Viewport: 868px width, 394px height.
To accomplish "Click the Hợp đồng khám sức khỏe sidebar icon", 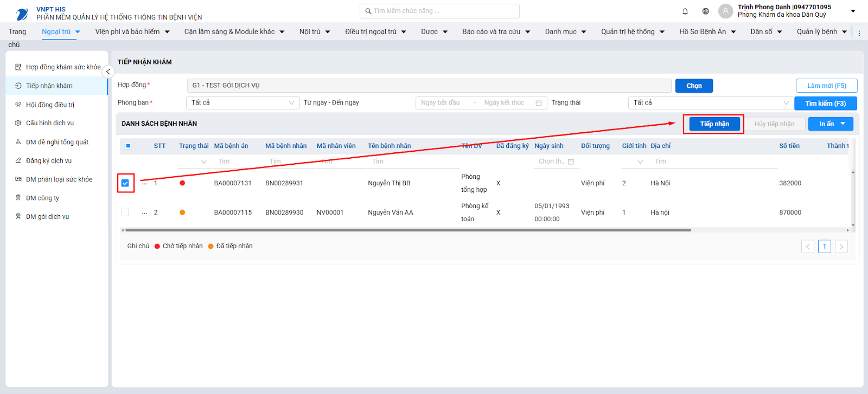I will (18, 67).
